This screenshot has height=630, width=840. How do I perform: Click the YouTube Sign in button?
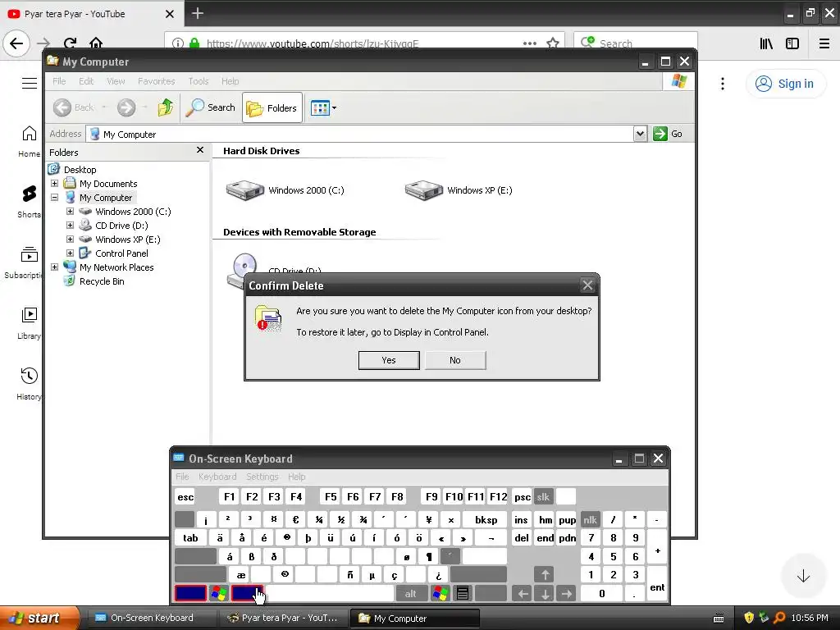tap(785, 84)
